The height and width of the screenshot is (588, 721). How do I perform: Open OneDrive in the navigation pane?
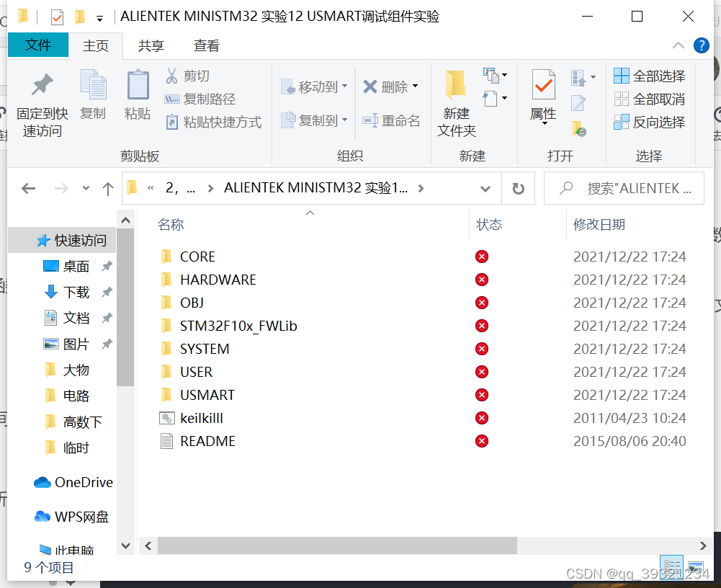pyautogui.click(x=73, y=482)
